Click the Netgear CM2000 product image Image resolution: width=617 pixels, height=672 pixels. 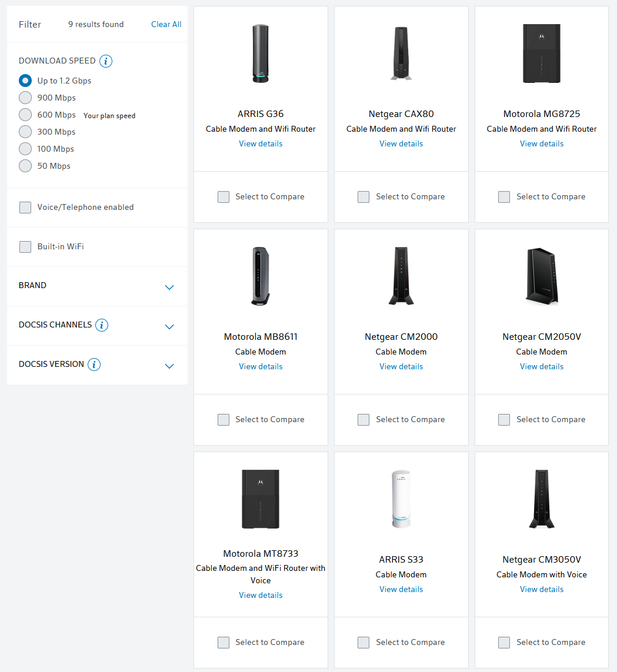[401, 276]
